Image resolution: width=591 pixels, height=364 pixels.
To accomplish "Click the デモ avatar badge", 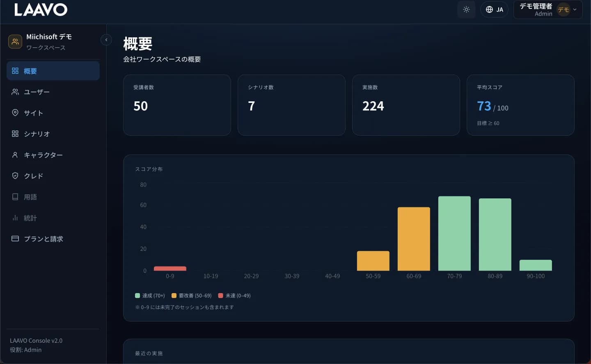I will click(x=564, y=9).
